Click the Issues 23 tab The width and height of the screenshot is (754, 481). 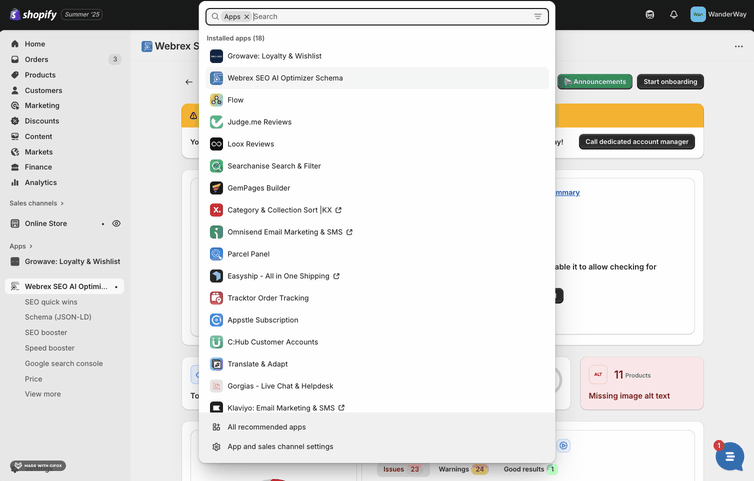(x=402, y=469)
